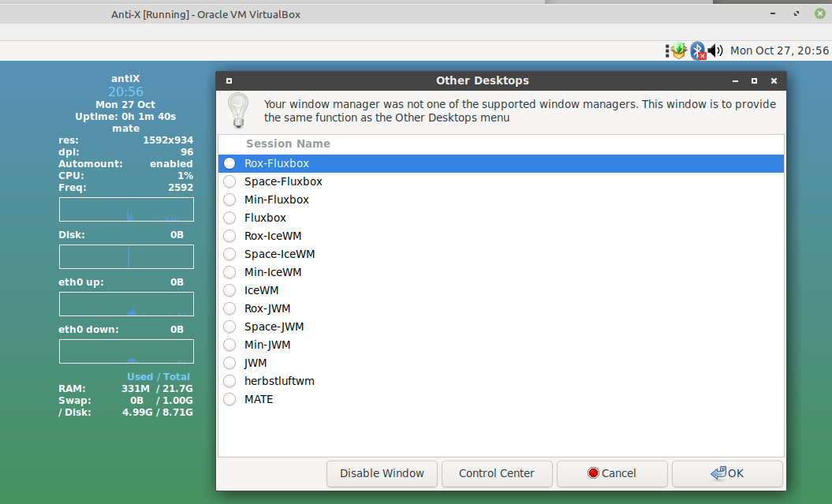Close the Other Desktops dialog
The height and width of the screenshot is (504, 832).
coord(774,80)
